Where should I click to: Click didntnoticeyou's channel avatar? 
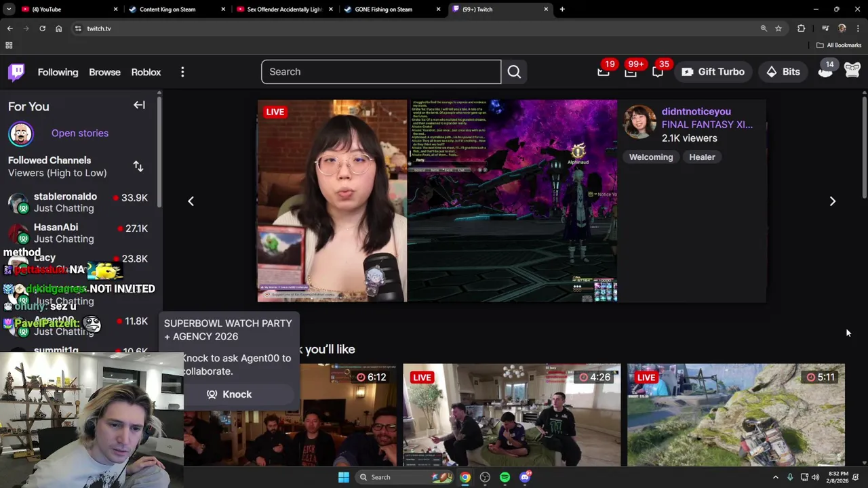click(639, 122)
